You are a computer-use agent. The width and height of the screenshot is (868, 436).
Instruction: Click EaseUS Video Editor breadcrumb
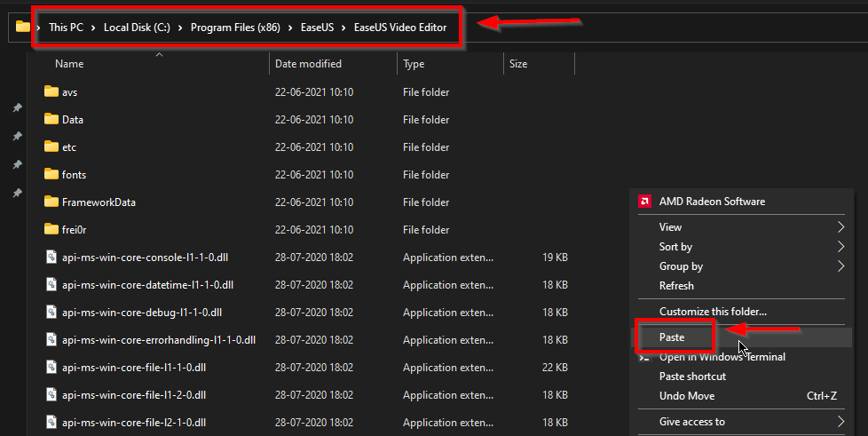click(x=400, y=28)
